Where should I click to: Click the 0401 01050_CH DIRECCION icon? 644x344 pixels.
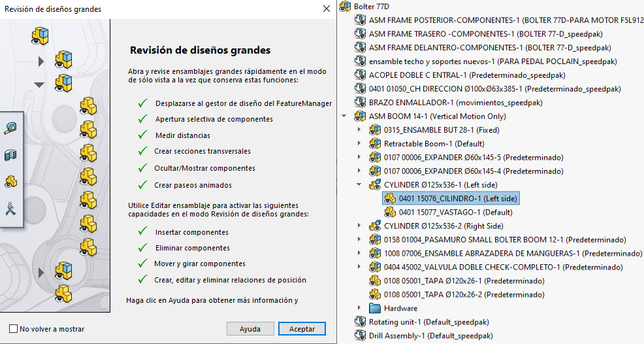click(360, 88)
